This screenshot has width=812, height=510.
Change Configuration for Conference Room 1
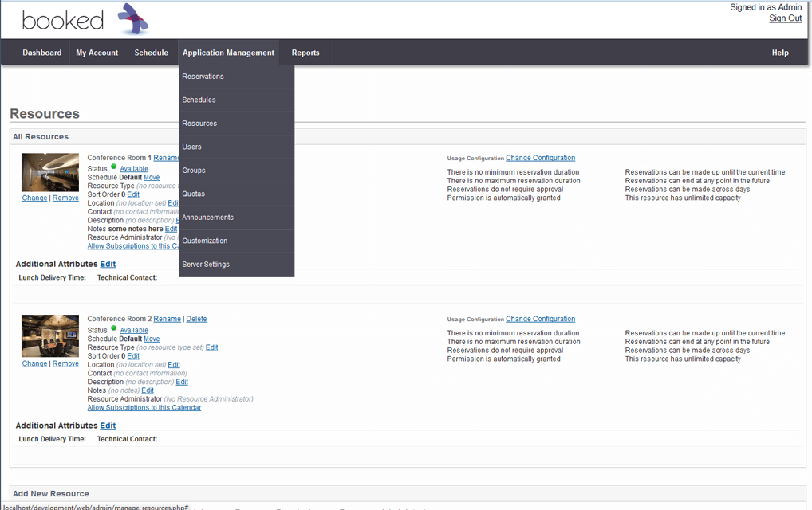pos(540,158)
